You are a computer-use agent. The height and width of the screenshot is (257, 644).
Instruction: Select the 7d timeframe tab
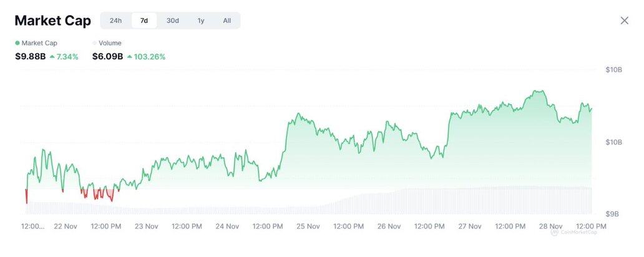click(x=144, y=21)
